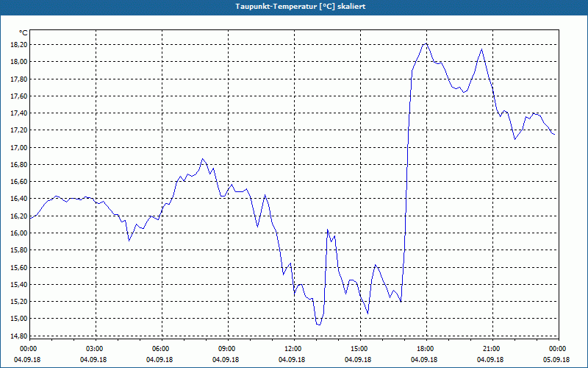Image resolution: width=588 pixels, height=368 pixels.
Task: Click the 04.09.18 date under 03:00
Action: pos(93,360)
